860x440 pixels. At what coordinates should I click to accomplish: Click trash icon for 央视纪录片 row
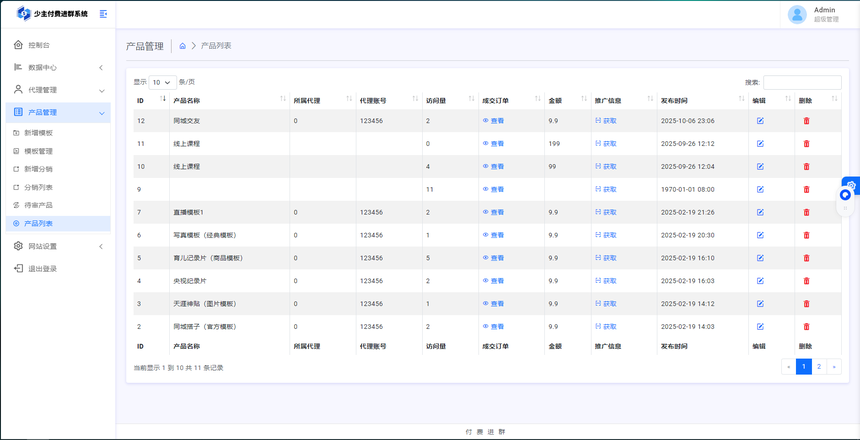click(806, 281)
